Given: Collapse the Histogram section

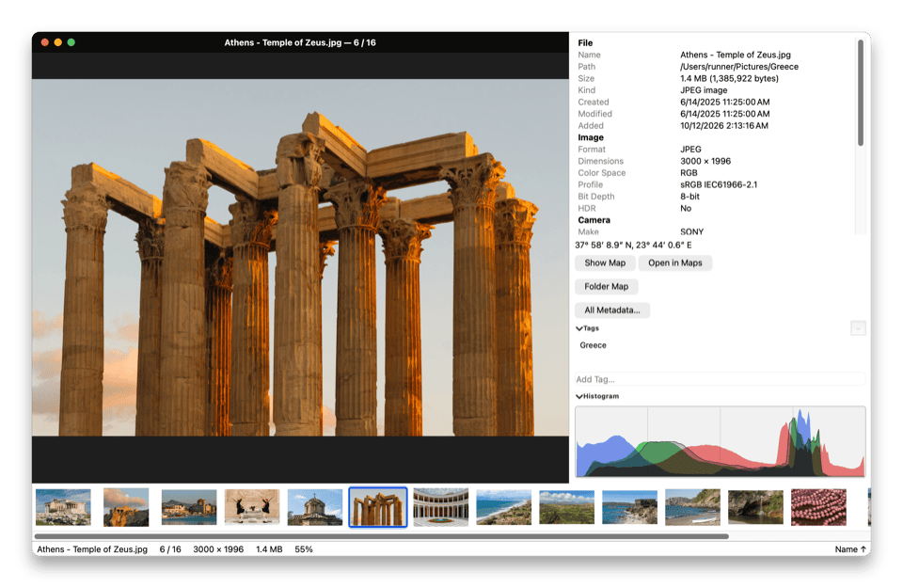Looking at the screenshot, I should pos(579,396).
